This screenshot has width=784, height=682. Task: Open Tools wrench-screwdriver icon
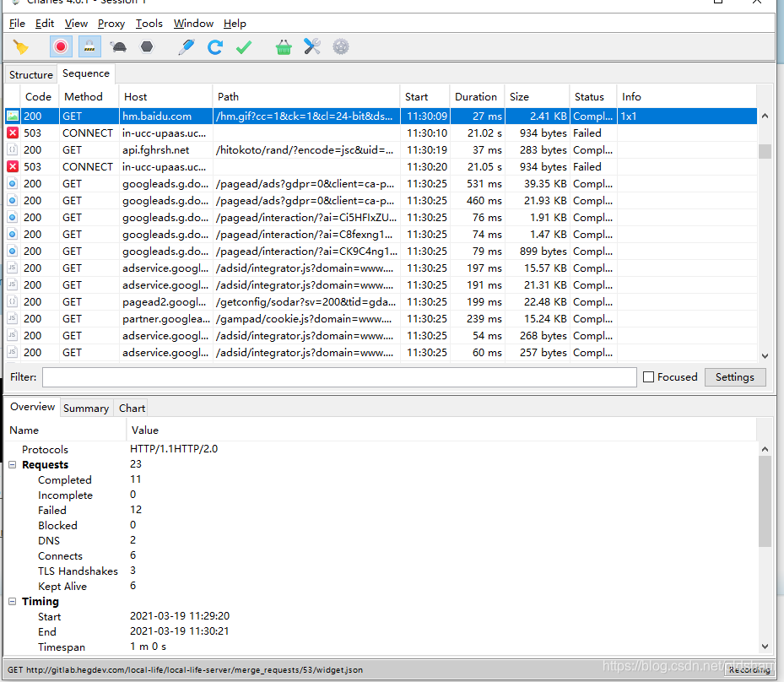coord(312,47)
